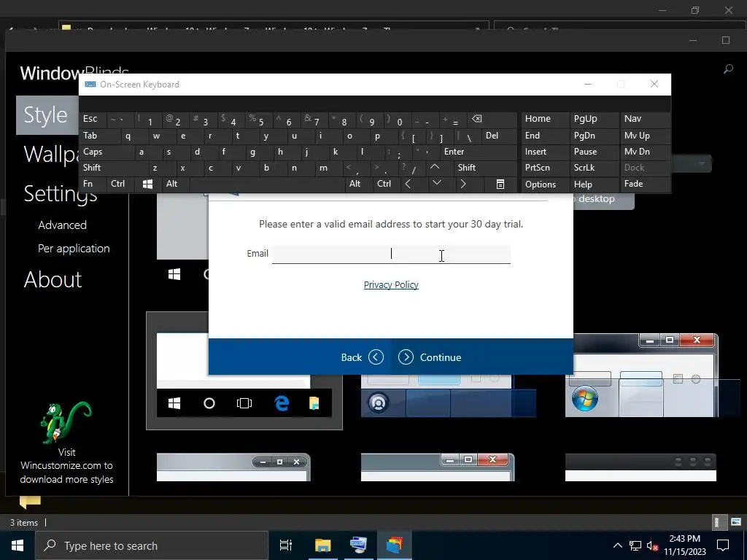
Task: Click the On-Screen Keyboard title icon
Action: (x=90, y=85)
